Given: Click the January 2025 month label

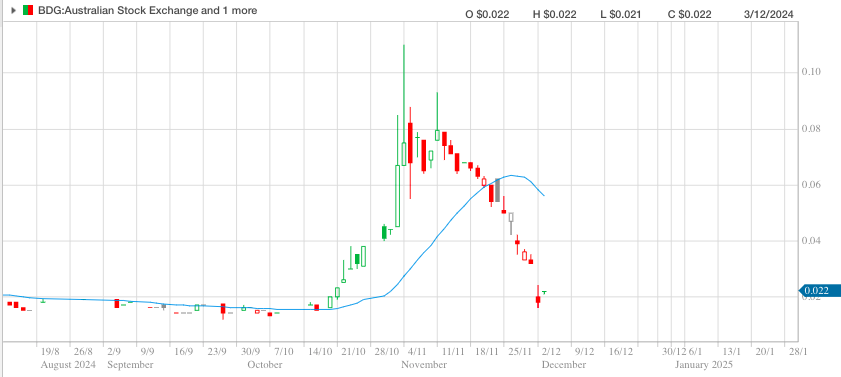Looking at the screenshot, I should [703, 365].
